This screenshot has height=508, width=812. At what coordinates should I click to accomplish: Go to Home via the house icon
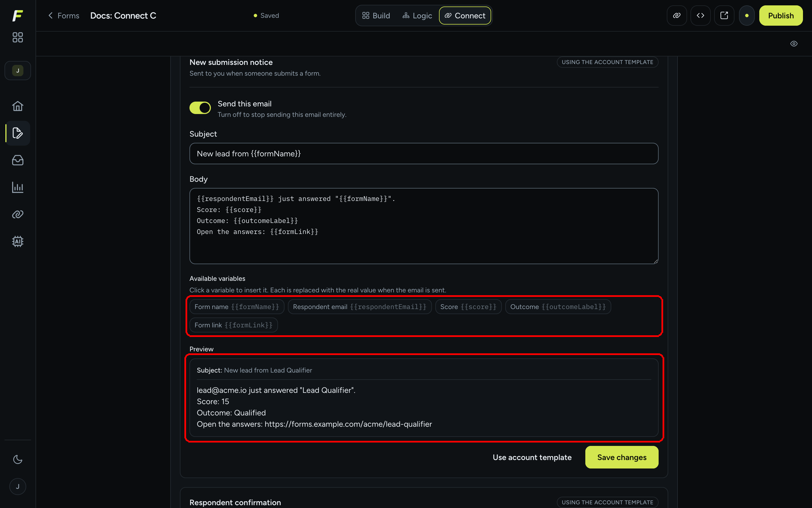[x=17, y=106]
